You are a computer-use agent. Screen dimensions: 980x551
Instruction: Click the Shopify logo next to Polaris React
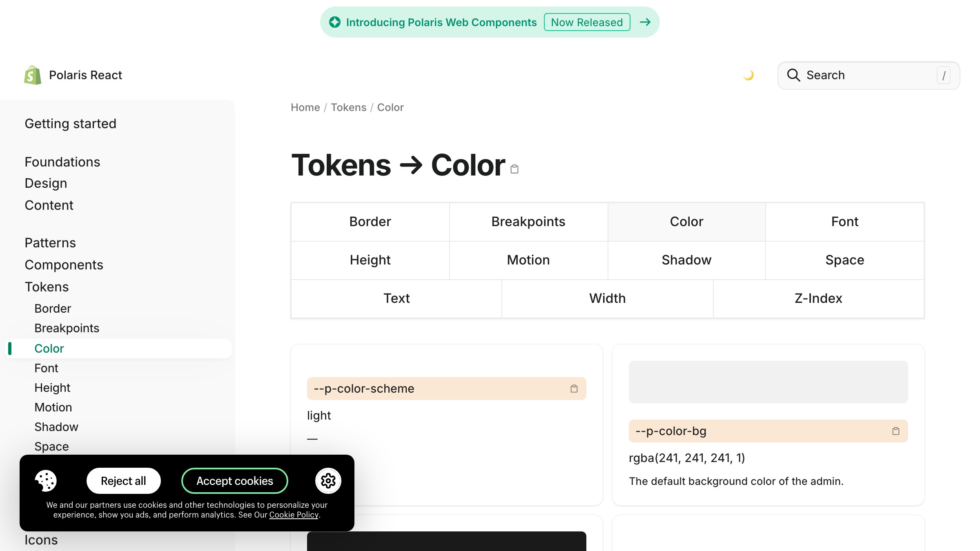32,75
